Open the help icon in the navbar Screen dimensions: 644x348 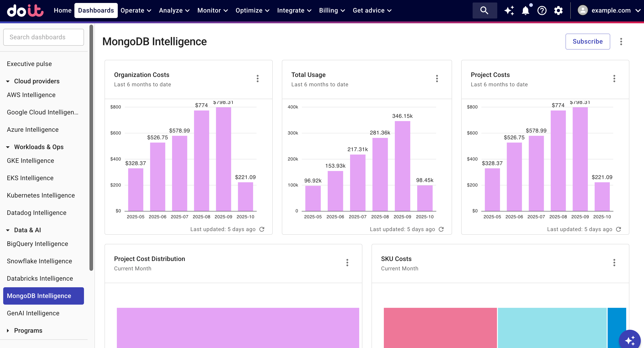[x=542, y=10]
